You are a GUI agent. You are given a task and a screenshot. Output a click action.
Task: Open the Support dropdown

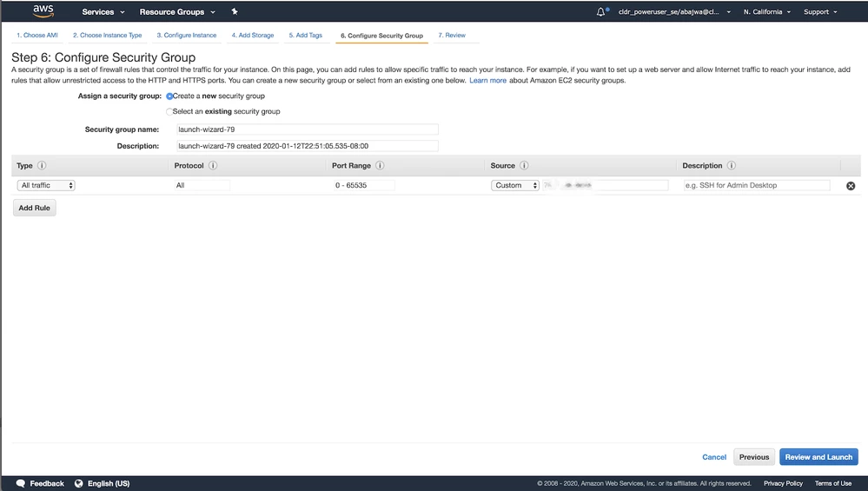click(820, 11)
